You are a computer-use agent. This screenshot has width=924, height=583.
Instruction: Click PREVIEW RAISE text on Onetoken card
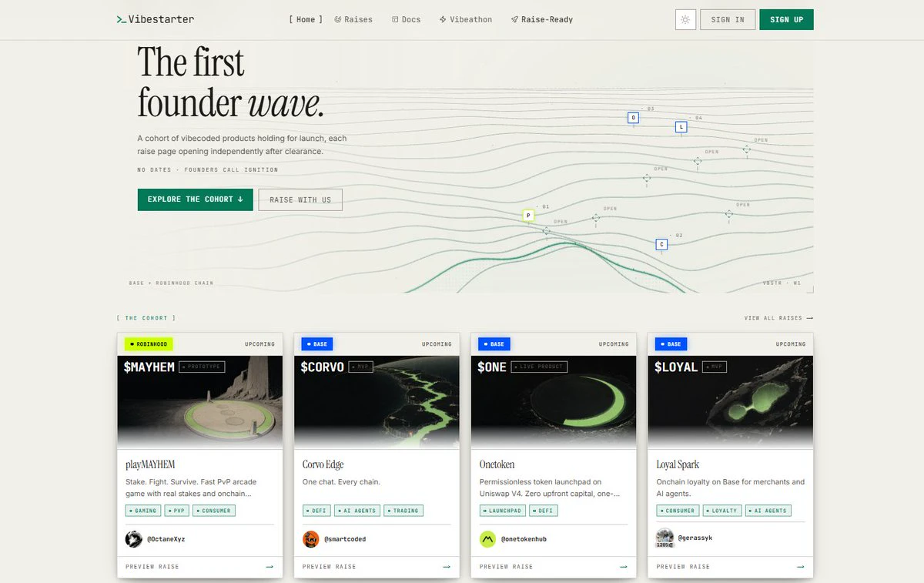click(507, 567)
